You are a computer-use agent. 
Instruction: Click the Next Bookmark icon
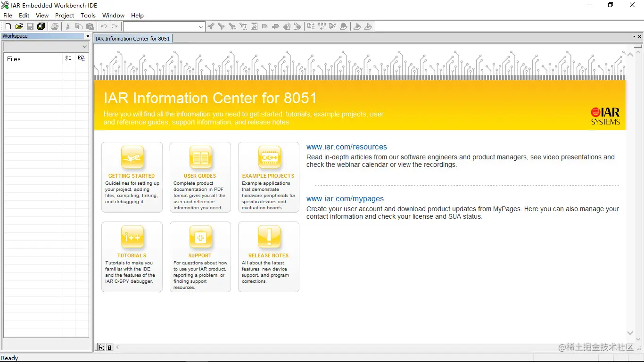click(276, 26)
